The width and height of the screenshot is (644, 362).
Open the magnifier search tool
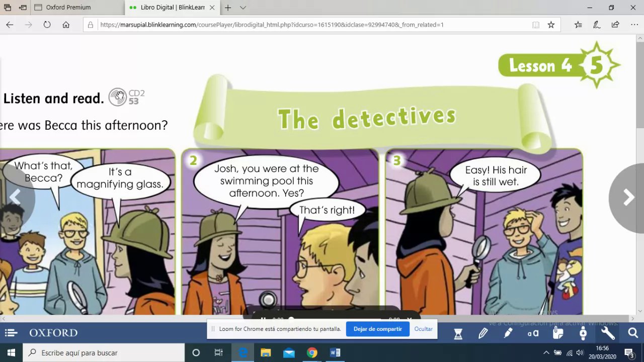(633, 333)
